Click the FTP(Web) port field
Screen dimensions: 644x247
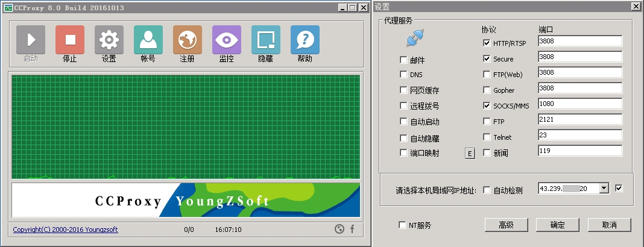click(x=580, y=72)
